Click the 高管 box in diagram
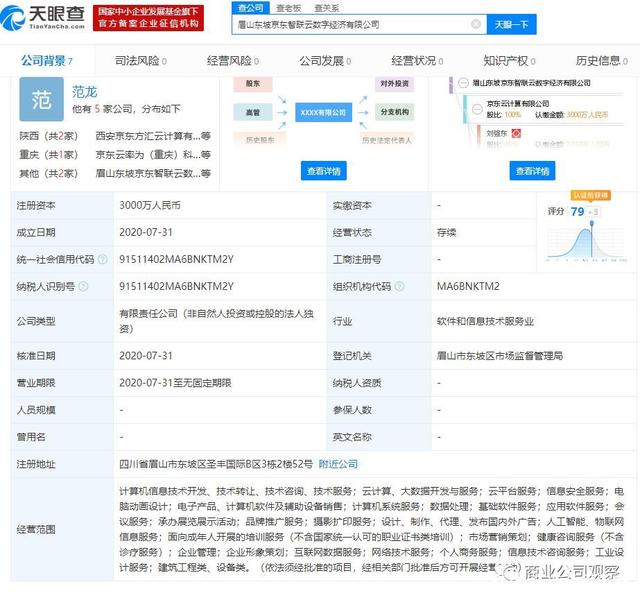The width and height of the screenshot is (640, 600). tap(253, 112)
